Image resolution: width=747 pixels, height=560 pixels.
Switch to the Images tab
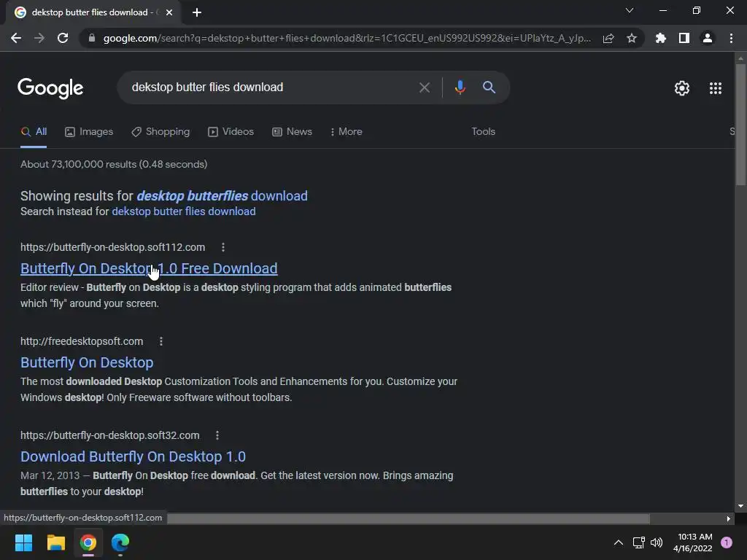click(x=89, y=132)
